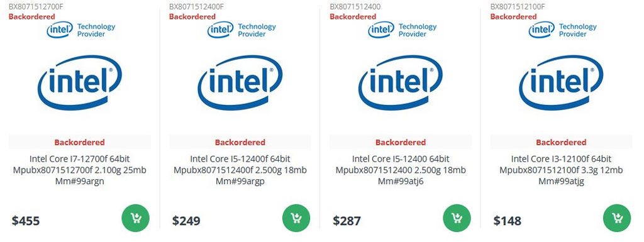644x242 pixels.
Task: Click Backordered banner under i5-12400 image
Action: [401, 142]
